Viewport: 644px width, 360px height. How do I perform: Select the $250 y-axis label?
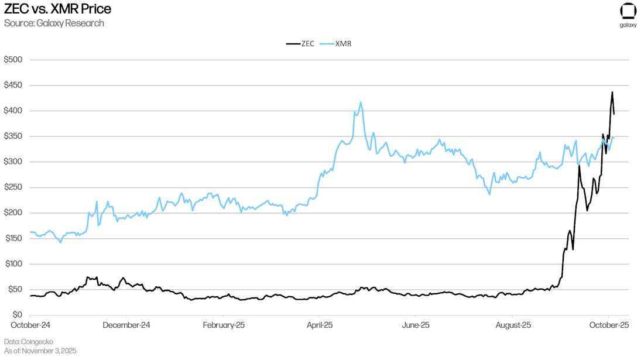click(x=13, y=187)
